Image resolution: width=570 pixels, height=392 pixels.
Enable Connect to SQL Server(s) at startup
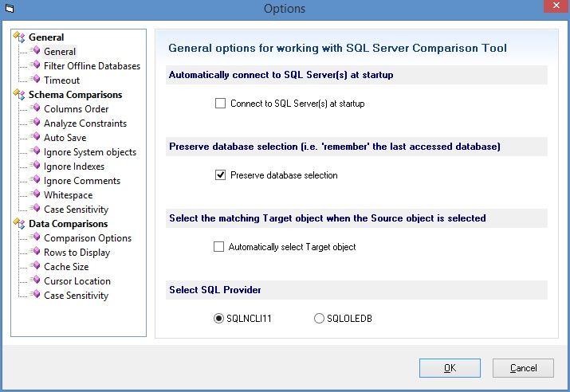(x=220, y=103)
